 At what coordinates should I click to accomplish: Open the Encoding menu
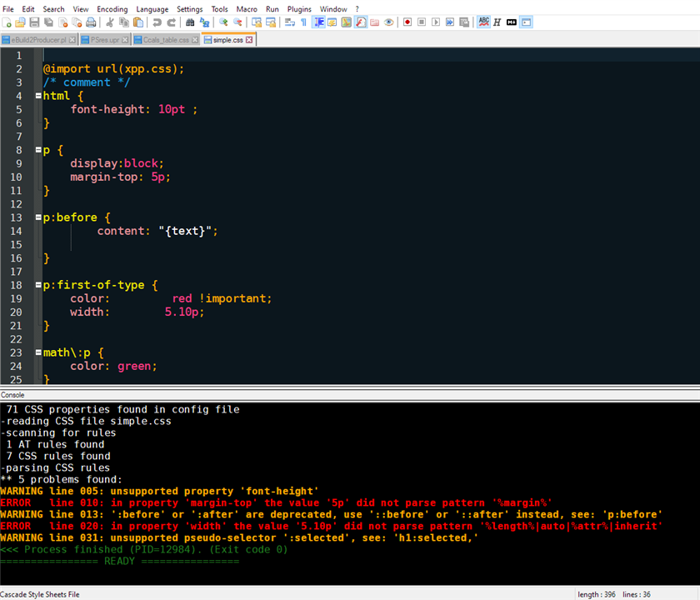(x=112, y=9)
